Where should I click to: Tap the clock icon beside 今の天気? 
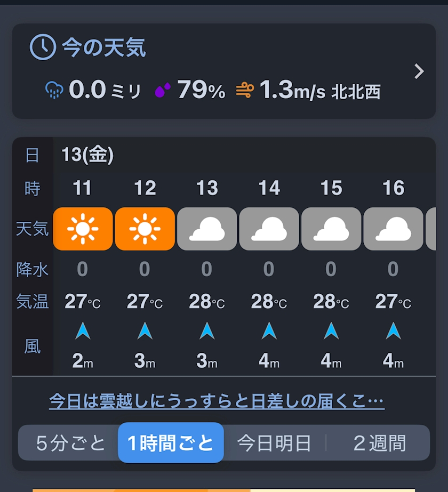click(43, 48)
